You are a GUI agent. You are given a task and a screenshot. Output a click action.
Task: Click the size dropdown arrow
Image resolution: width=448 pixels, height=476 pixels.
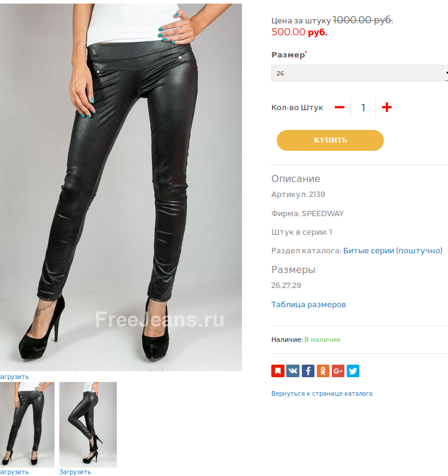point(446,73)
